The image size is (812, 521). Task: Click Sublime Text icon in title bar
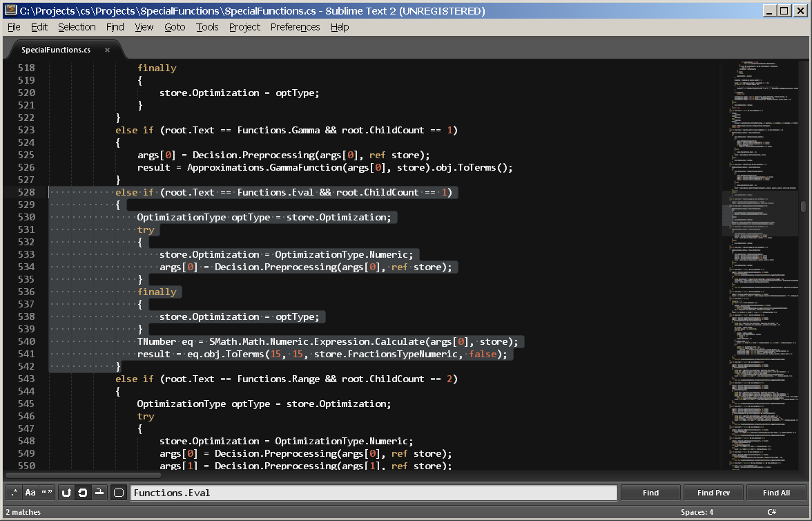point(10,10)
